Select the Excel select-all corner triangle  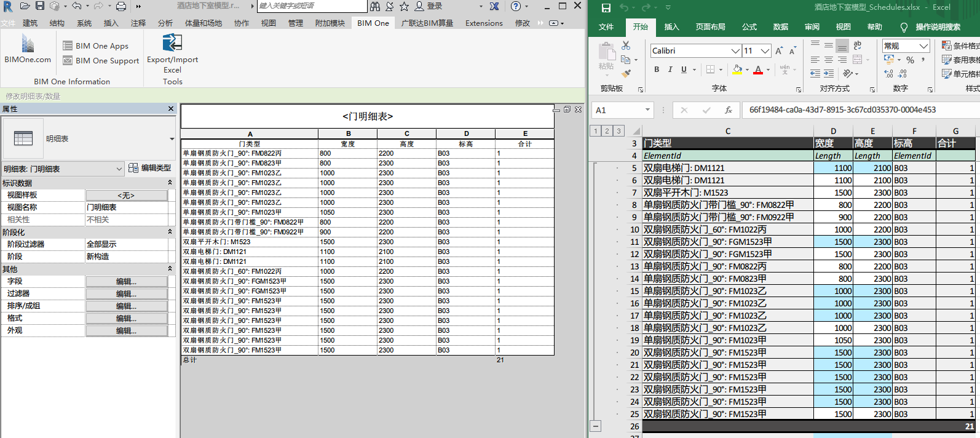point(636,131)
